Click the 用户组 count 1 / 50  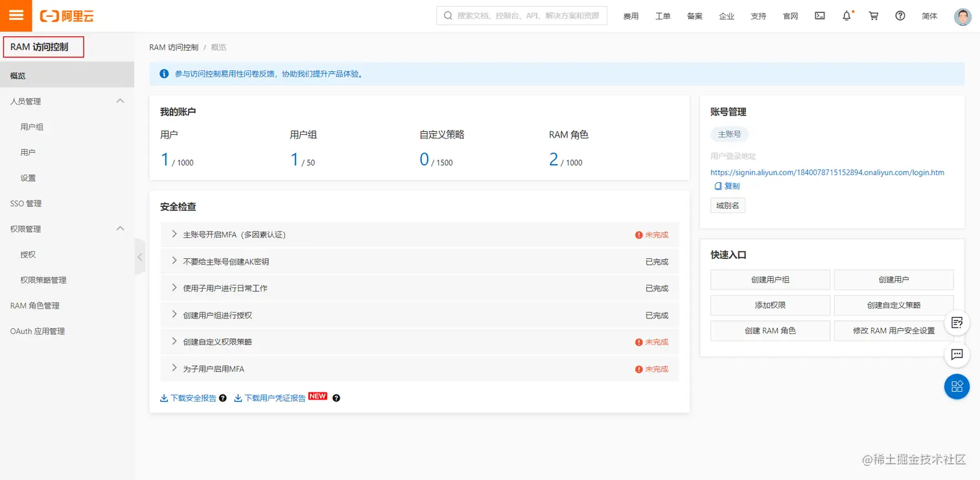[x=303, y=160]
